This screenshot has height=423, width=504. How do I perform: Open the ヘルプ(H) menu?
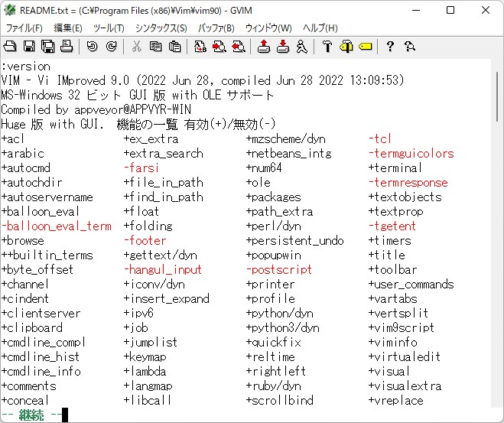[x=320, y=28]
